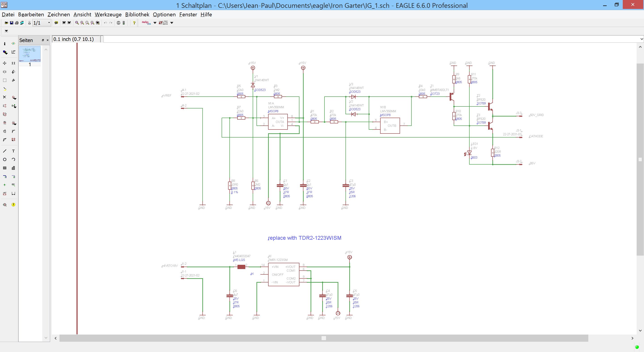Undock the Seiten panel
Viewport: 644px width, 352px height.
(x=43, y=40)
